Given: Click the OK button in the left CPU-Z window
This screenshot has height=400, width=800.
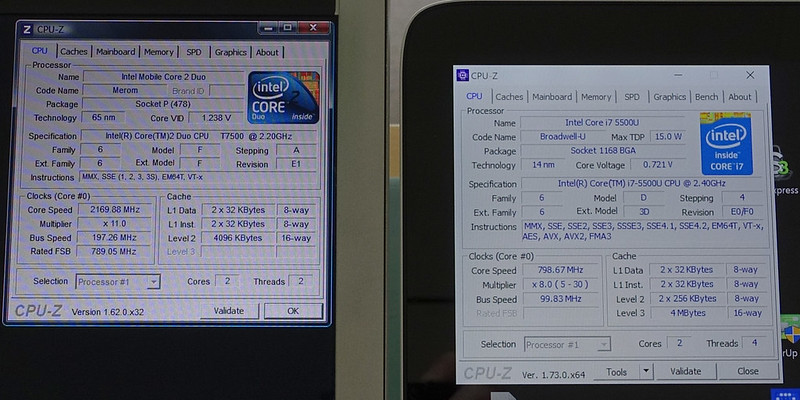Looking at the screenshot, I should coord(293,311).
